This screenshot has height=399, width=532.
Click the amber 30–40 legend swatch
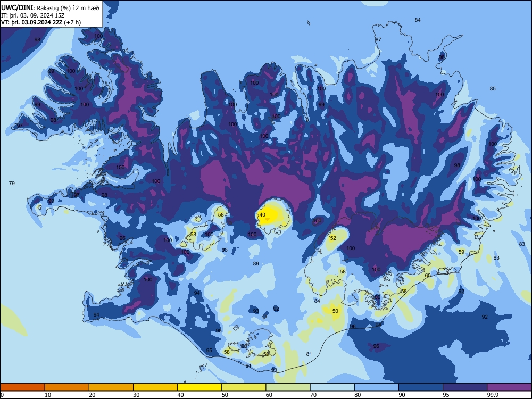[x=155, y=387]
